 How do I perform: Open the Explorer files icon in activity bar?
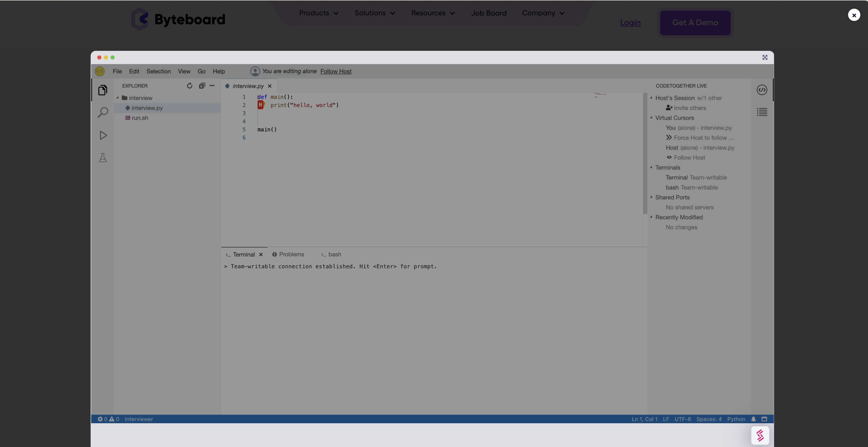point(103,90)
